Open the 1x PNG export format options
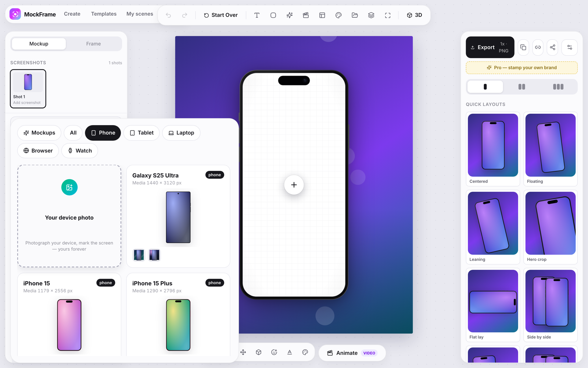This screenshot has width=588, height=368. click(504, 47)
